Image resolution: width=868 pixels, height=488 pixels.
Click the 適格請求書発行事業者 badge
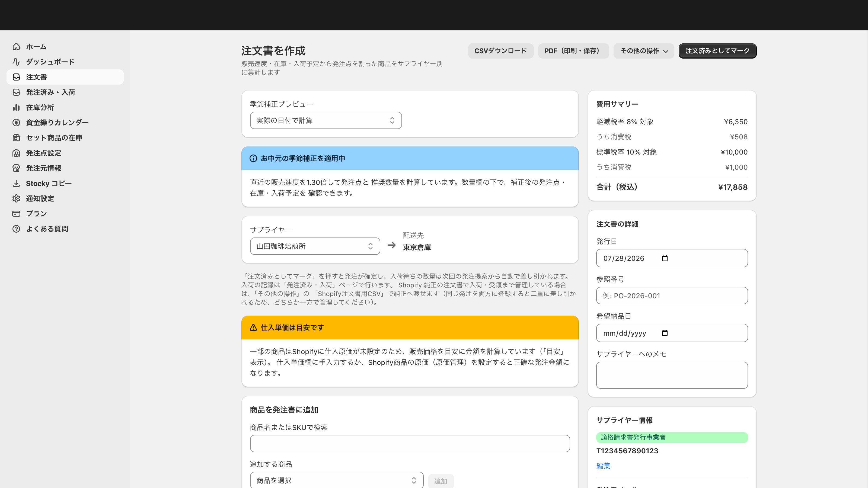[x=672, y=438]
